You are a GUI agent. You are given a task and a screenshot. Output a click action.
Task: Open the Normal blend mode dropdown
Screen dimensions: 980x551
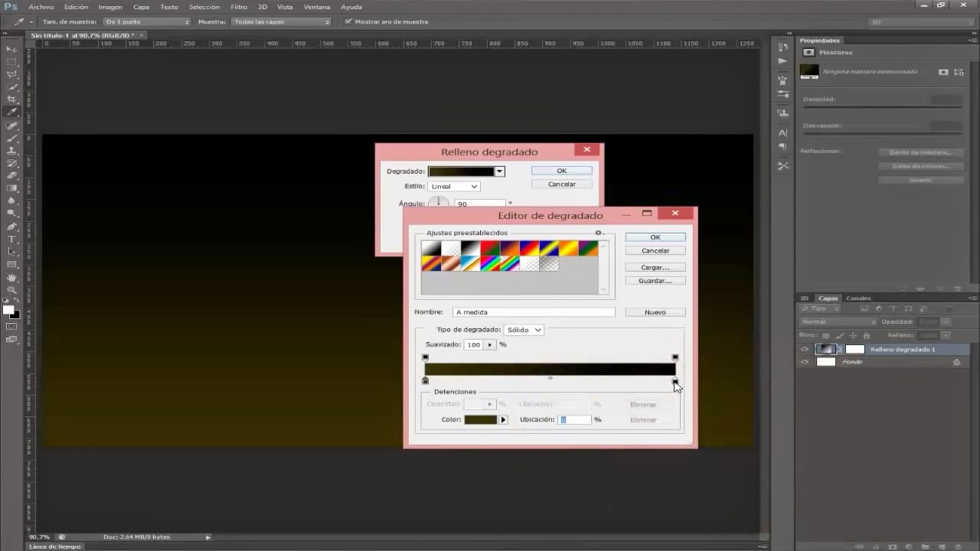click(x=838, y=321)
